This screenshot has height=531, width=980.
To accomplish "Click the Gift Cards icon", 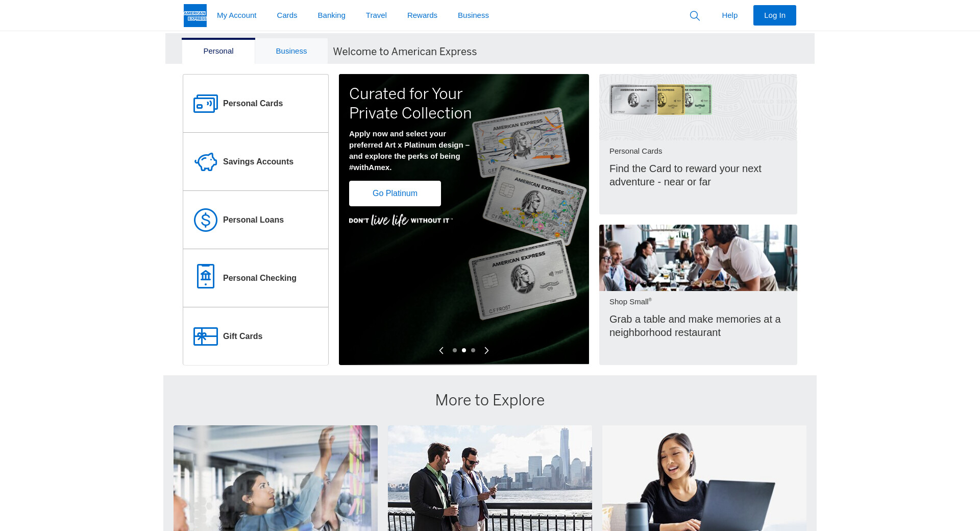I will [205, 336].
